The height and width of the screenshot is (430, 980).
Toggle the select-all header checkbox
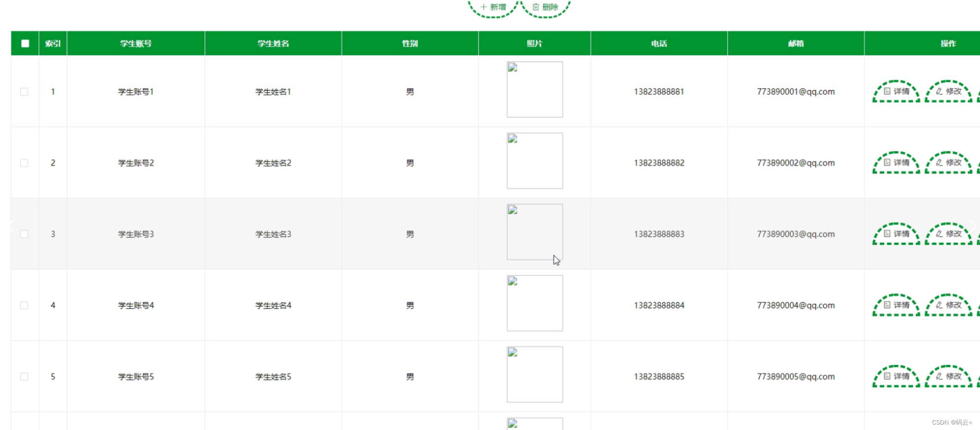25,43
